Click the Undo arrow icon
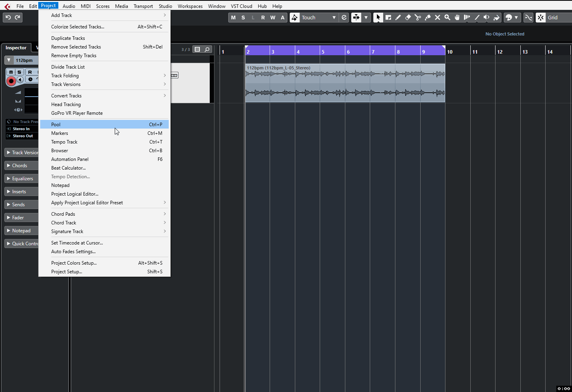This screenshot has width=572, height=392. (x=8, y=17)
